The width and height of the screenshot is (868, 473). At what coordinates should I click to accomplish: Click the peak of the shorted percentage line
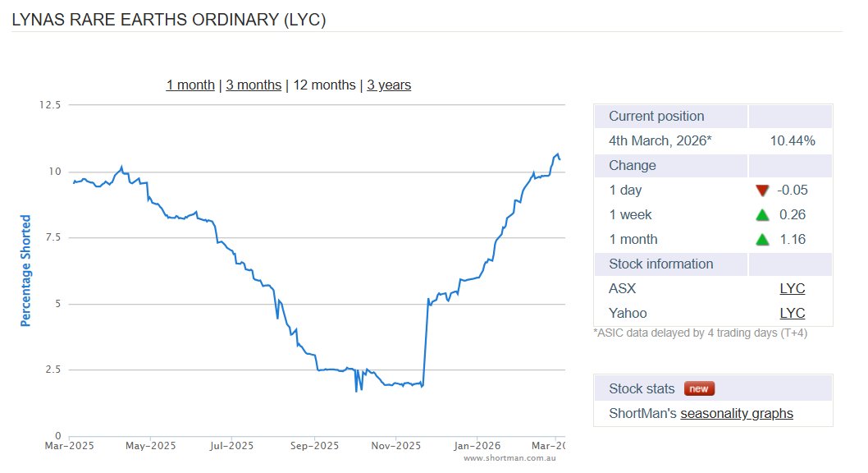tap(557, 153)
